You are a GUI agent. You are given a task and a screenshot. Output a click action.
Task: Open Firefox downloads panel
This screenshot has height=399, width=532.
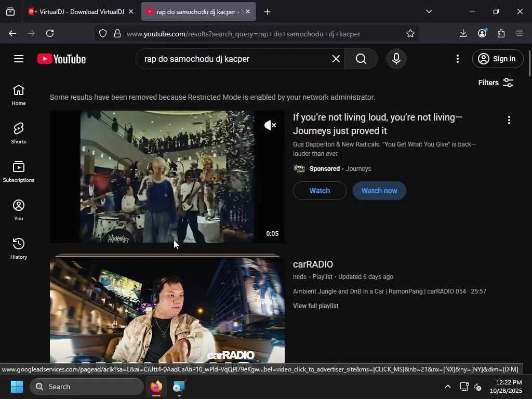coord(463,33)
